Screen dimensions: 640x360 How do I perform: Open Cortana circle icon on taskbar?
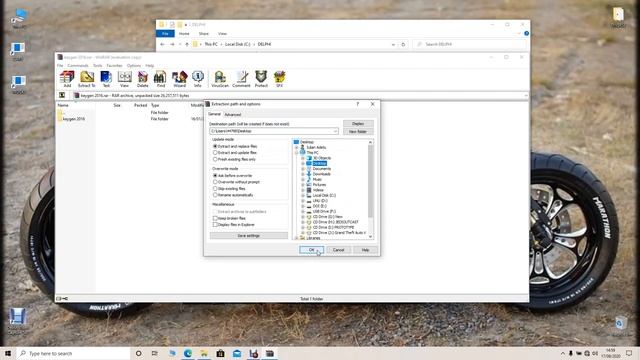pos(138,353)
